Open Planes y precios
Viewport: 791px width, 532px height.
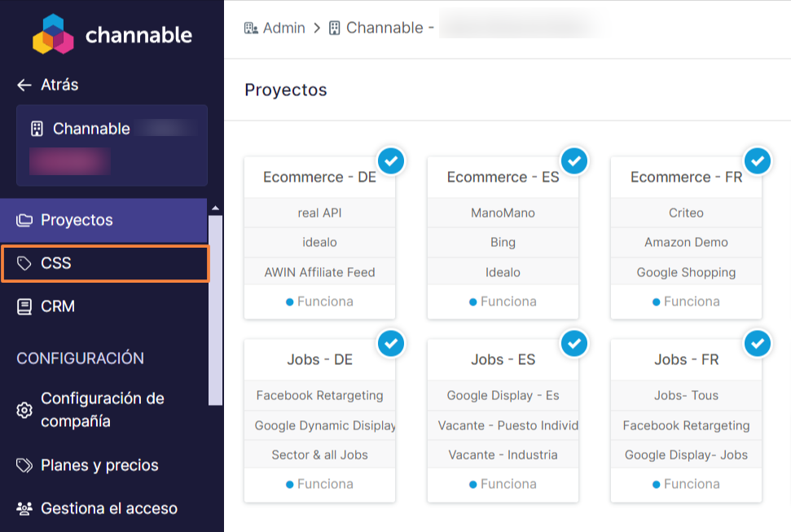point(104,465)
